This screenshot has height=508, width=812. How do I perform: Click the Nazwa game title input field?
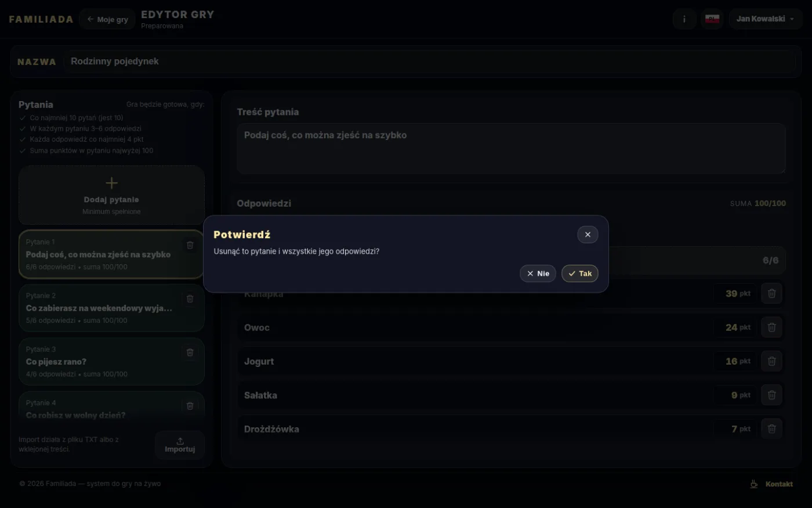[429, 62]
